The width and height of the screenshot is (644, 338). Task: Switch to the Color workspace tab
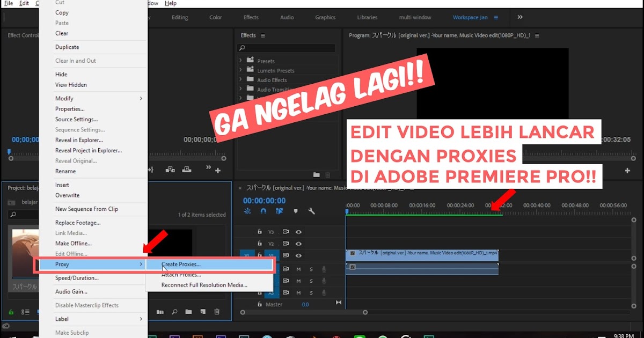(216, 17)
